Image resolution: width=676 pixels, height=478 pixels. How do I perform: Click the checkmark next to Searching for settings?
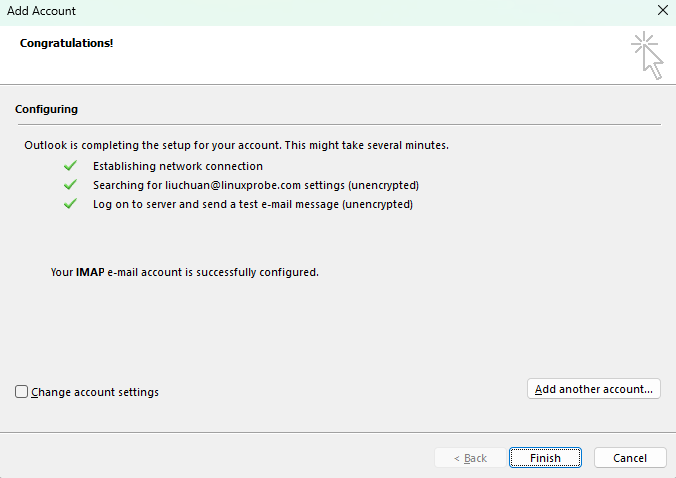[70, 185]
